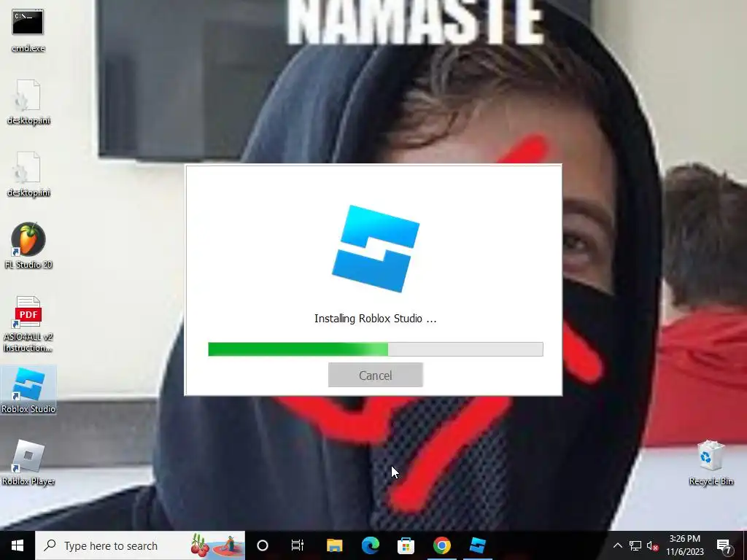This screenshot has height=560, width=747.
Task: Cancel the Roblox Studio installation
Action: (x=376, y=376)
